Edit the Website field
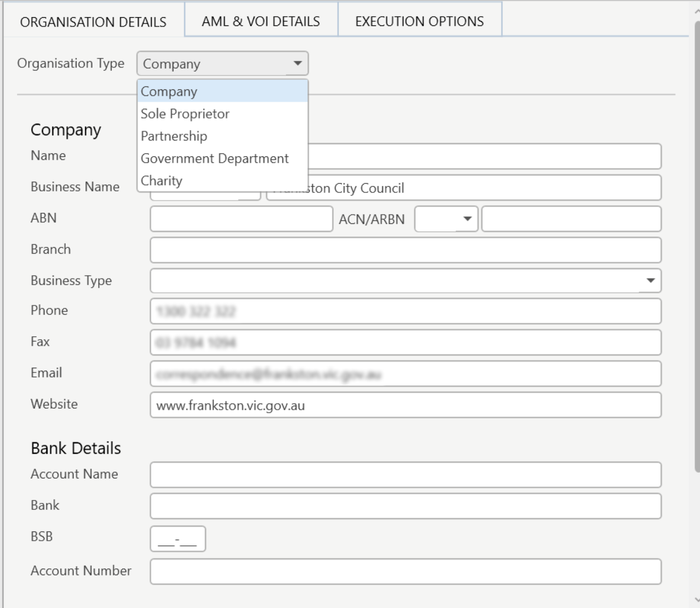Image resolution: width=700 pixels, height=608 pixels. [x=405, y=405]
